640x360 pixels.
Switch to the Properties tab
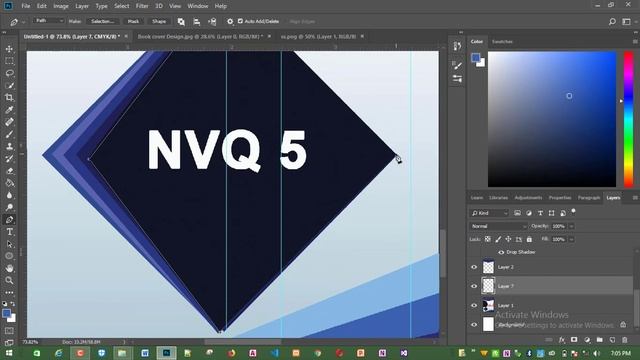[x=560, y=198]
